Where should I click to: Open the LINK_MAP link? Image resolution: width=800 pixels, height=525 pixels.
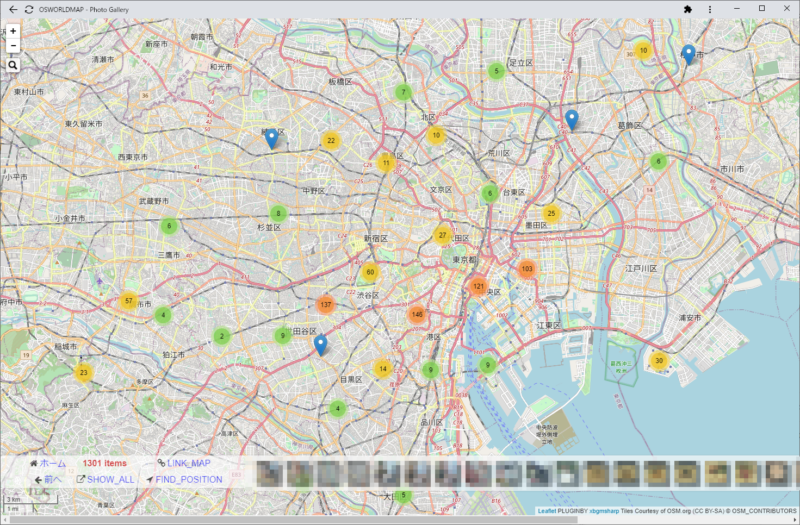(x=184, y=463)
